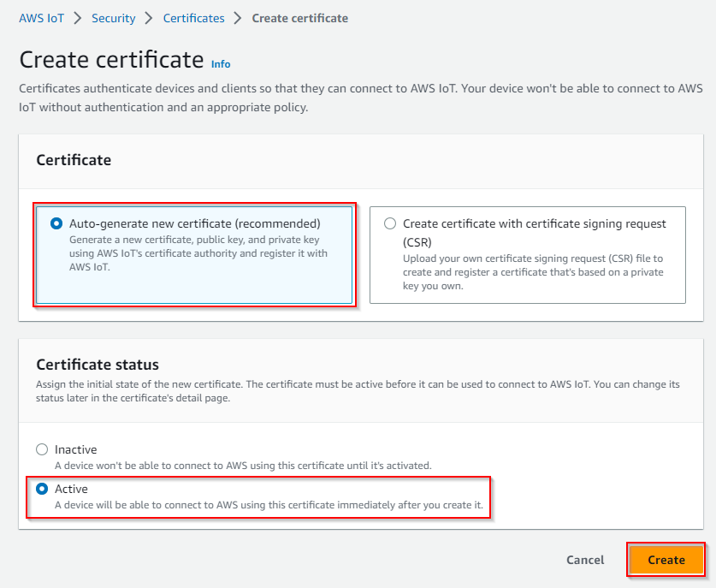Click the AWS IoT breadcrumb link
The width and height of the screenshot is (716, 588).
point(41,18)
